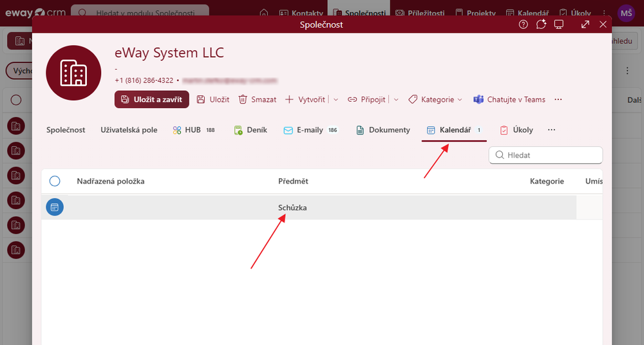Click the presentation screen icon in title bar
This screenshot has height=345, width=644.
pos(559,24)
